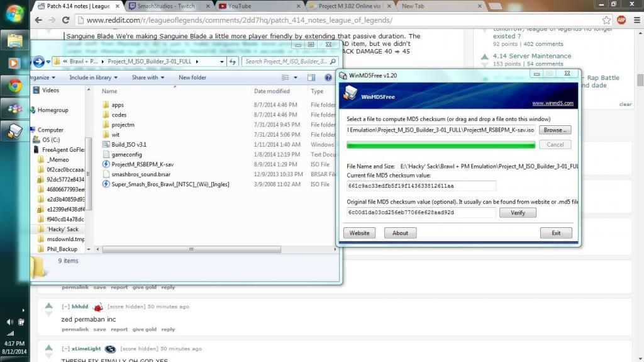Toggle the Explorer preview pane icon

311,77
